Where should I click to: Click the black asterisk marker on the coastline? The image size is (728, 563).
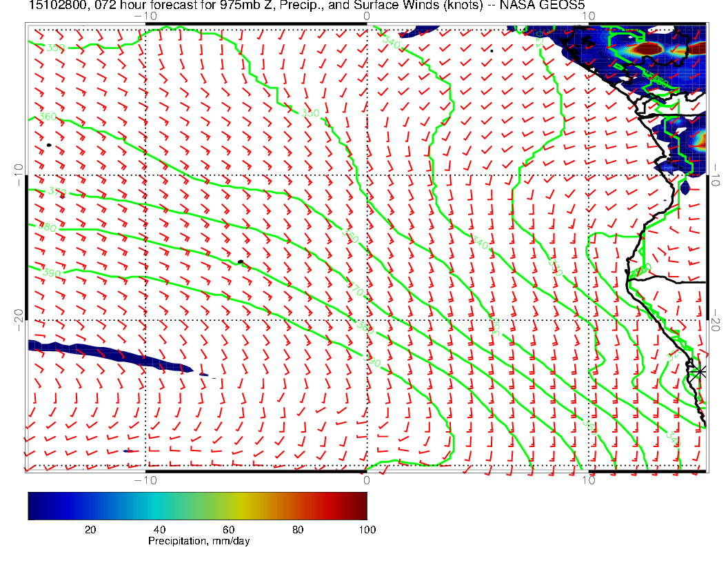[700, 371]
